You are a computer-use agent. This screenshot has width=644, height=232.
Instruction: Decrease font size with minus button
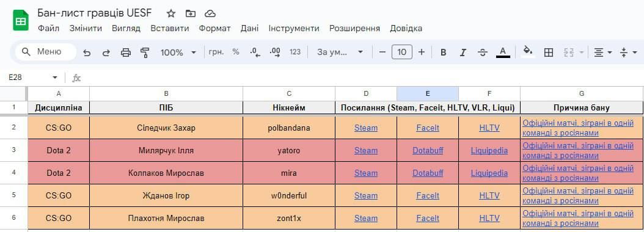pos(382,52)
